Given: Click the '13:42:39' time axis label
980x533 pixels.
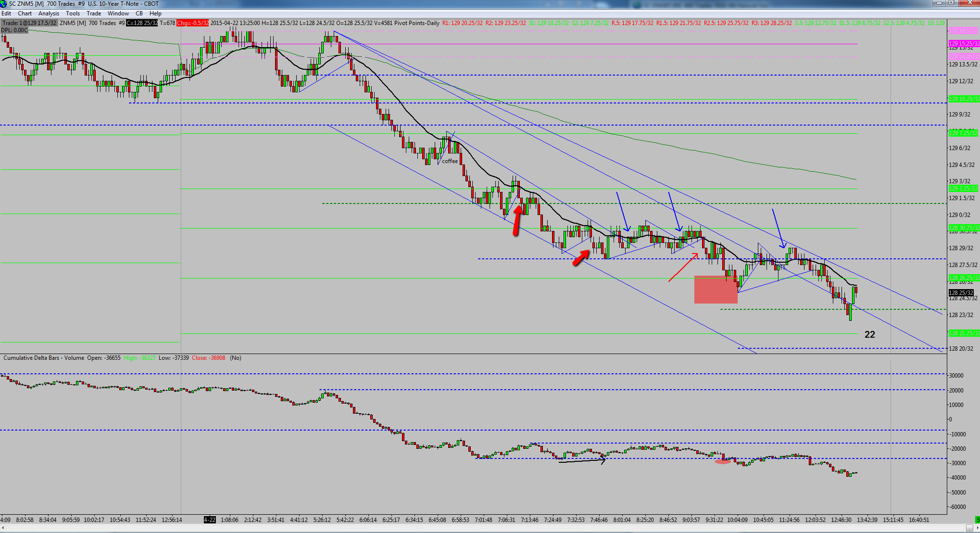Looking at the screenshot, I should click(867, 520).
